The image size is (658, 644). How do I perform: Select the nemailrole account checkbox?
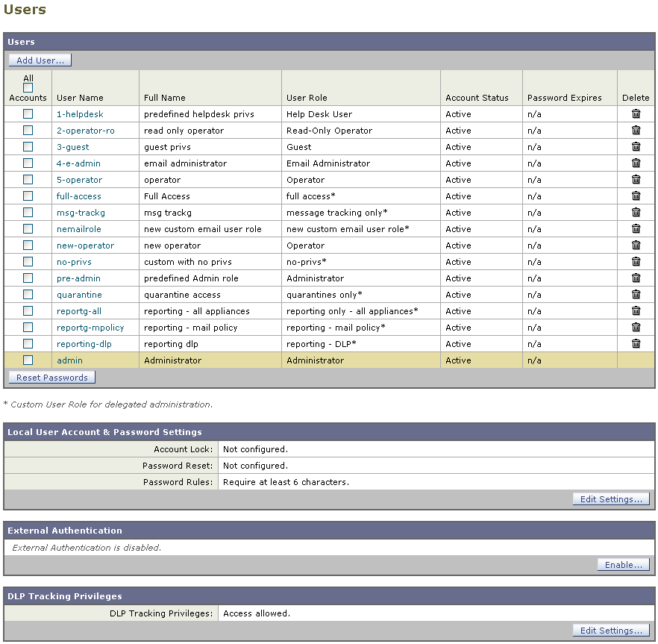(28, 228)
